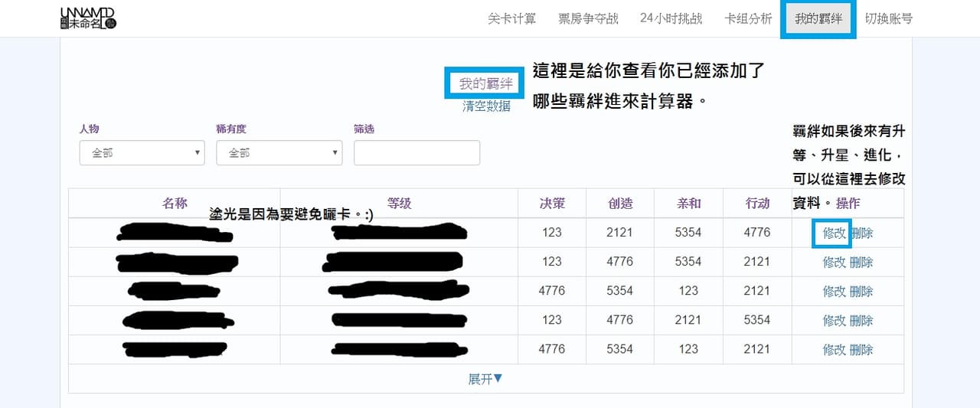Click the UNNAMED 未命名 site logo
The height and width of the screenshot is (408, 980).
pos(88,18)
